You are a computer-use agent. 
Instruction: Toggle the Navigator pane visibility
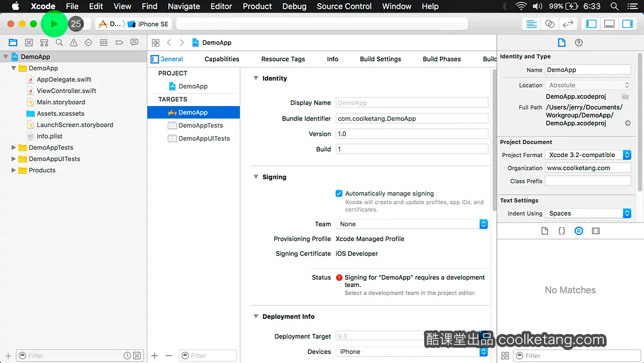tap(591, 24)
